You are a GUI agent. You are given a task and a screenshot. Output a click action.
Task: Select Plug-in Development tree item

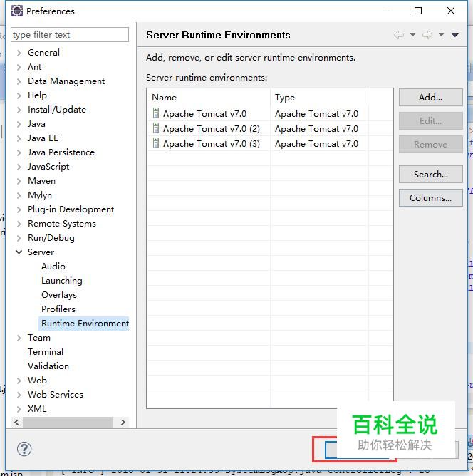[x=71, y=209]
